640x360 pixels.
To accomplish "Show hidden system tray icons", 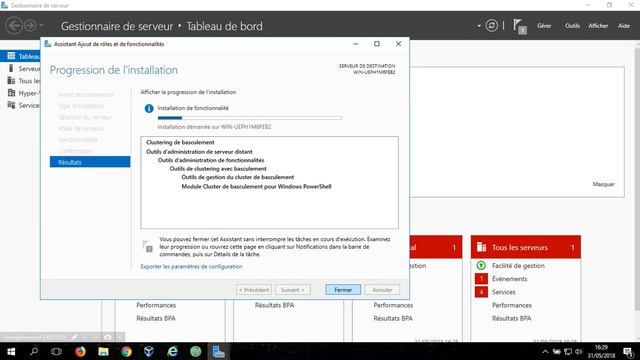I will 545,351.
